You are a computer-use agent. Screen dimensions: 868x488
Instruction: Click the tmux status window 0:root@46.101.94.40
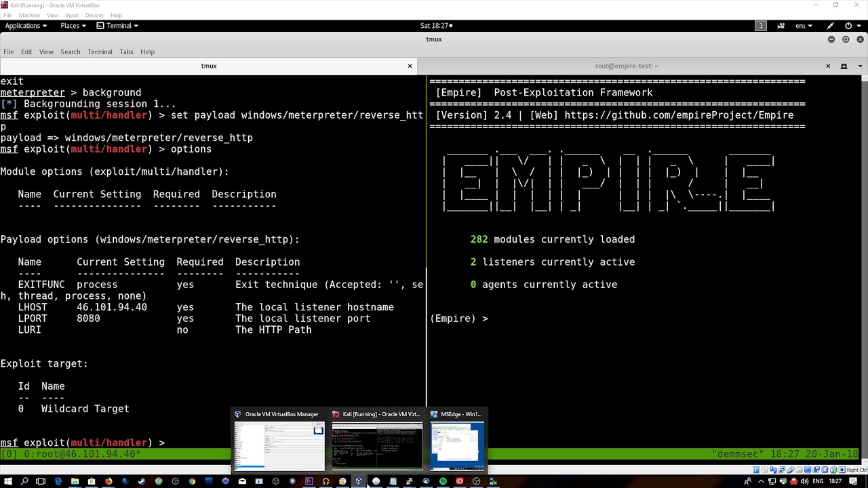pos(82,454)
